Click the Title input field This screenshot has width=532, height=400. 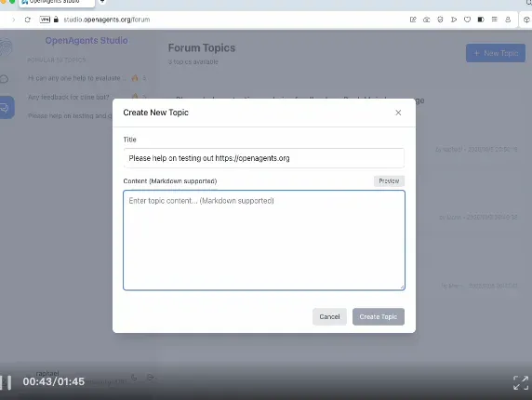point(263,158)
